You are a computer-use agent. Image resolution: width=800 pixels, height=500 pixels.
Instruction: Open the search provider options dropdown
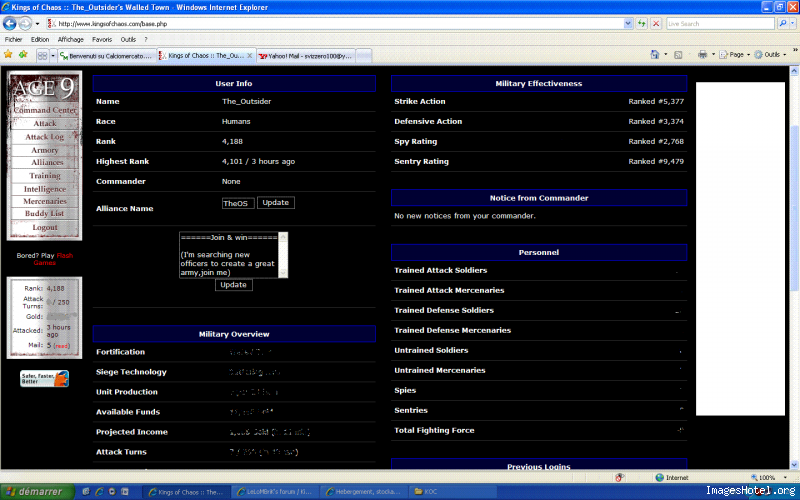pyautogui.click(x=793, y=23)
